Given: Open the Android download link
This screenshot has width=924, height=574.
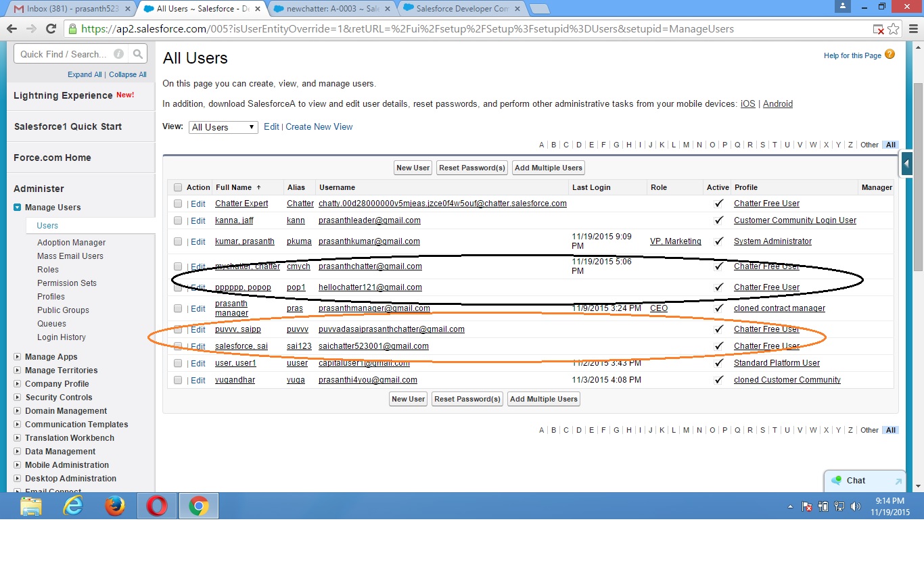Looking at the screenshot, I should pos(778,104).
